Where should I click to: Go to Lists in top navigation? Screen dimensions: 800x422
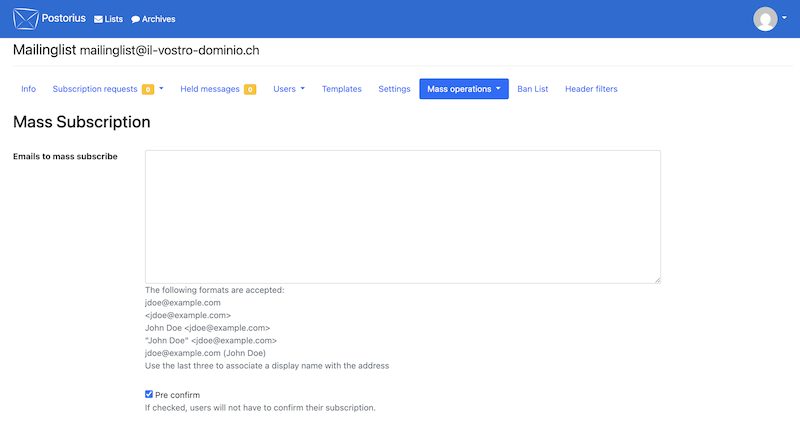click(108, 19)
